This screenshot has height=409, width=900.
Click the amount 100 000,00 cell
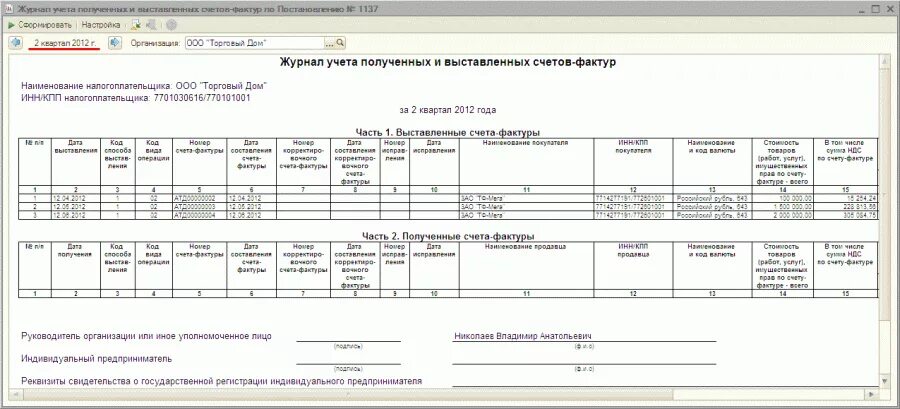point(782,198)
